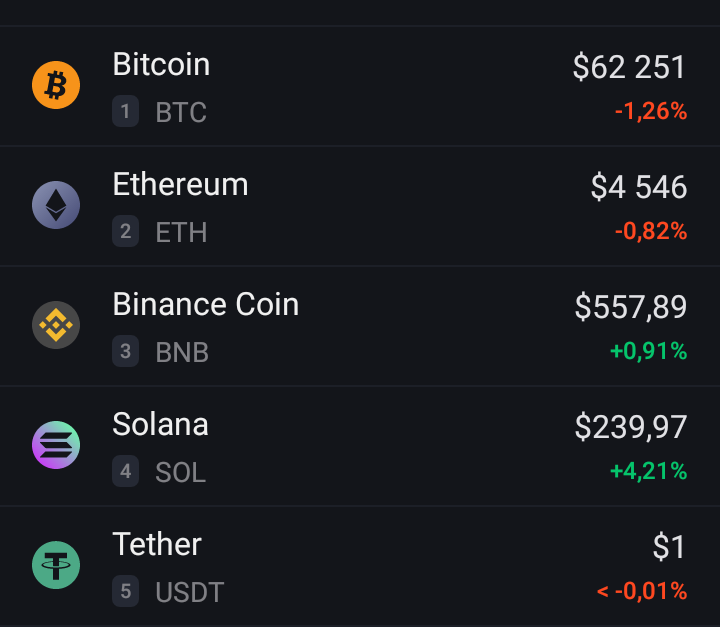Click rank badge 5 beside USDT
Screen dimensions: 720x627
[125, 591]
